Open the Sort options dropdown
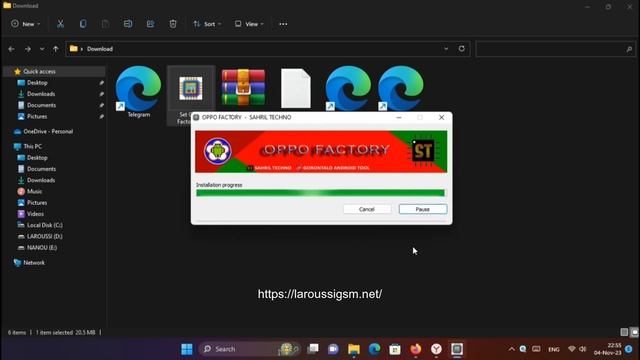The height and width of the screenshot is (360, 640). (207, 24)
